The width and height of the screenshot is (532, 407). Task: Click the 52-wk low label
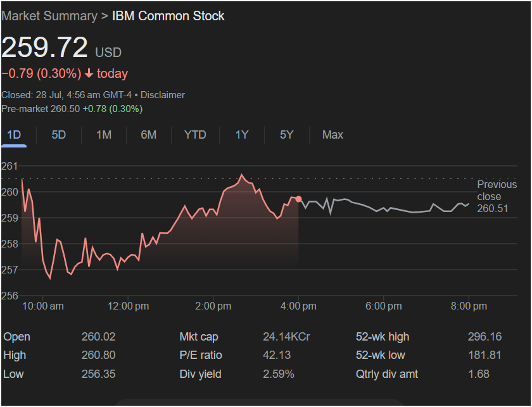pos(381,355)
